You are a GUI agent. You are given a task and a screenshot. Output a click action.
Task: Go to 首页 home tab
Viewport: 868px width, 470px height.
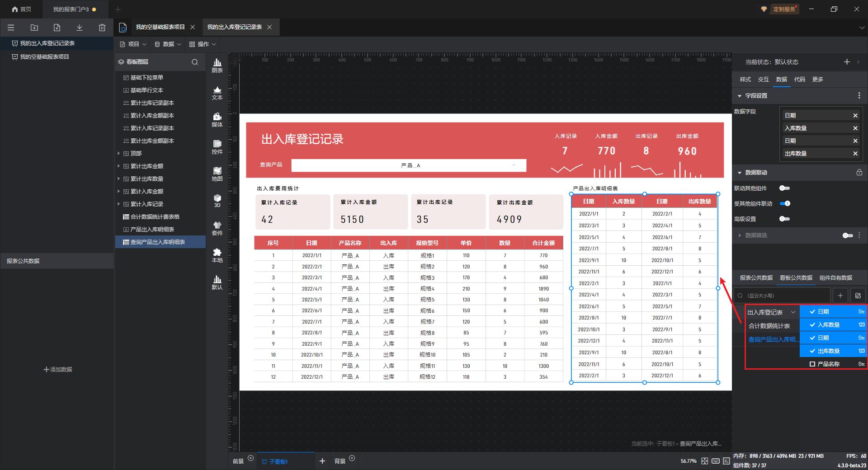pyautogui.click(x=21, y=9)
